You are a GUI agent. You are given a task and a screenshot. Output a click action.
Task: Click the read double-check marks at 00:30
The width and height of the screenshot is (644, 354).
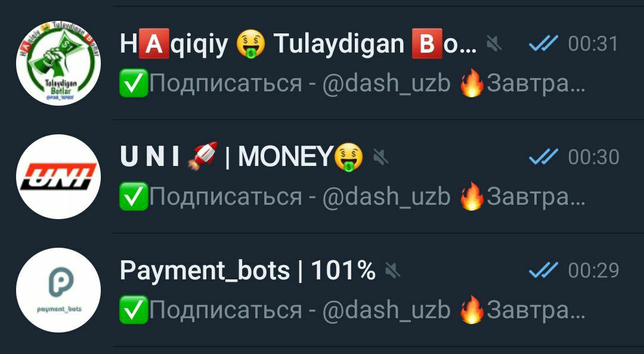543,156
